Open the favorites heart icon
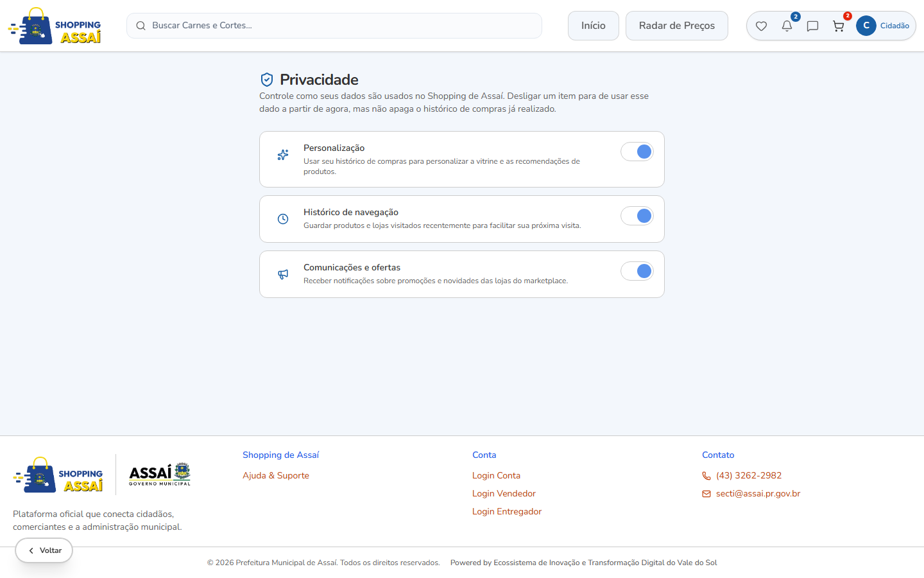 [x=761, y=26]
